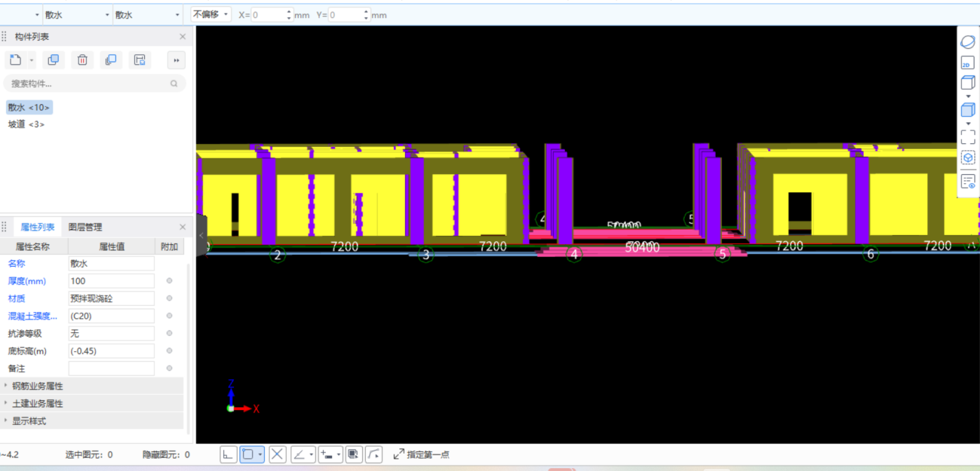Viewport: 980px width, 471px height.
Task: Click the polyline path status bar icon
Action: coord(374,455)
